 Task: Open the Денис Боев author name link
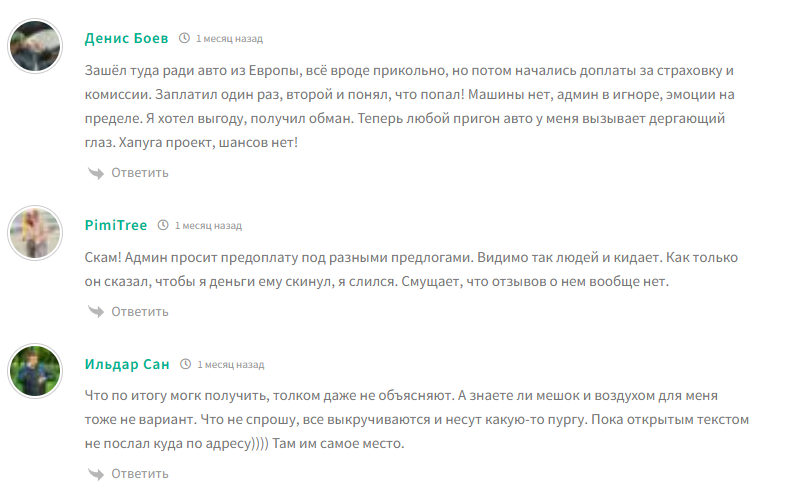[x=126, y=38]
